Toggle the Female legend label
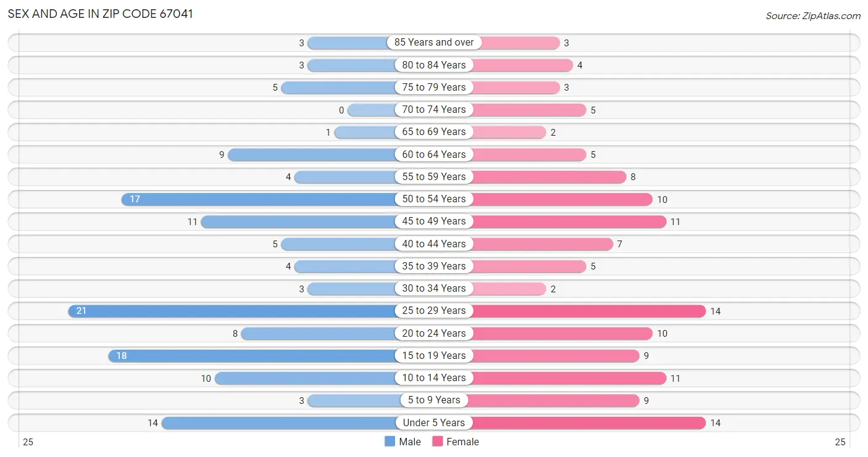Viewport: 868px width, 457px height. pyautogui.click(x=462, y=442)
